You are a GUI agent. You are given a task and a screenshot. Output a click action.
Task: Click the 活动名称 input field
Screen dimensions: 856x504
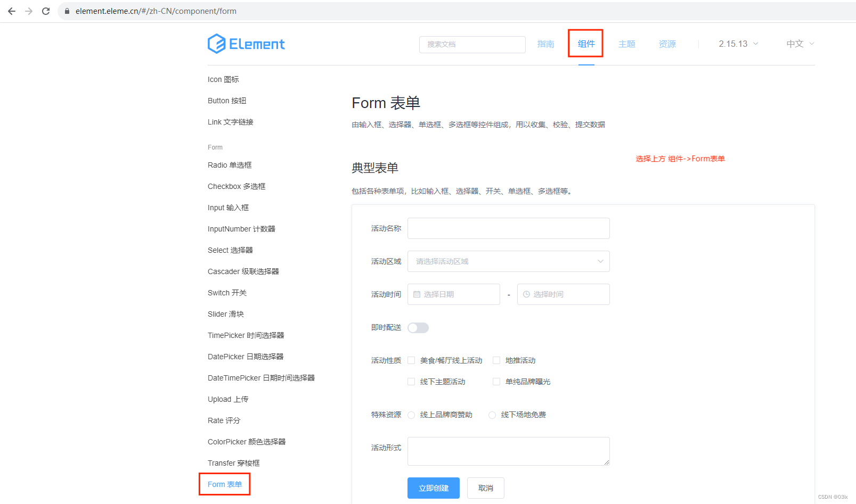(x=508, y=228)
